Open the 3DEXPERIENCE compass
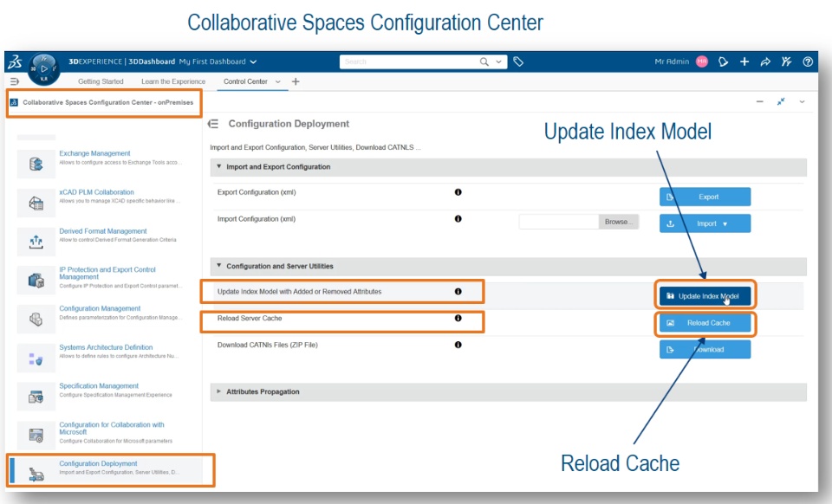The width and height of the screenshot is (832, 504). (x=44, y=69)
